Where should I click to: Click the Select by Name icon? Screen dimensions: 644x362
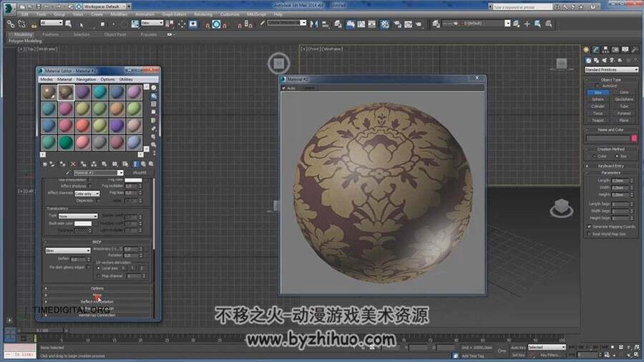pos(69,24)
